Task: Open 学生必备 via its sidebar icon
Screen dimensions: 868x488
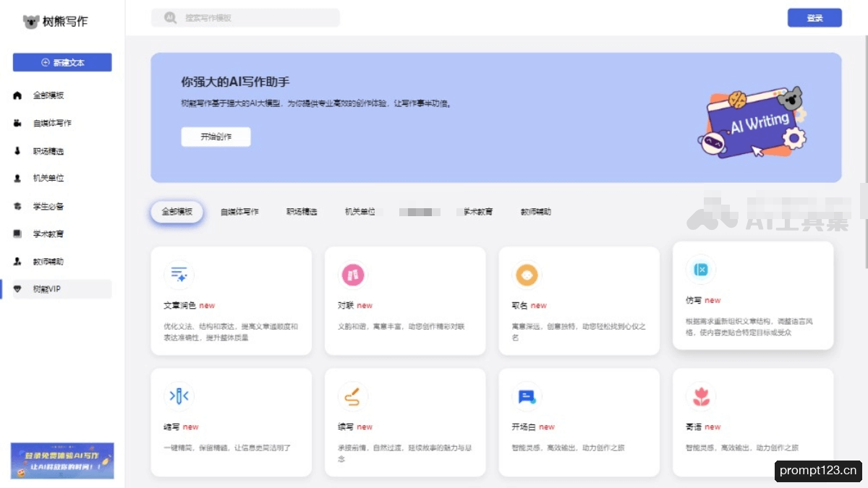Action: pos(18,206)
